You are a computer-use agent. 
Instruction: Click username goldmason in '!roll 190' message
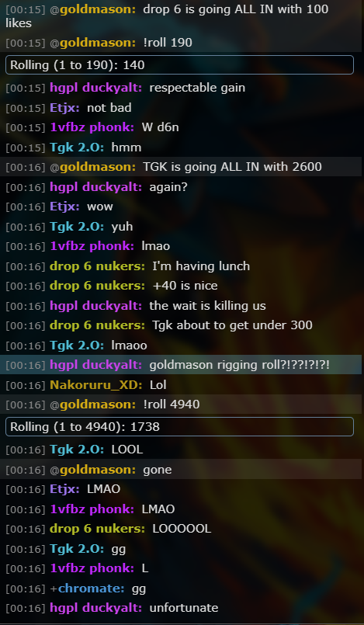click(x=98, y=43)
